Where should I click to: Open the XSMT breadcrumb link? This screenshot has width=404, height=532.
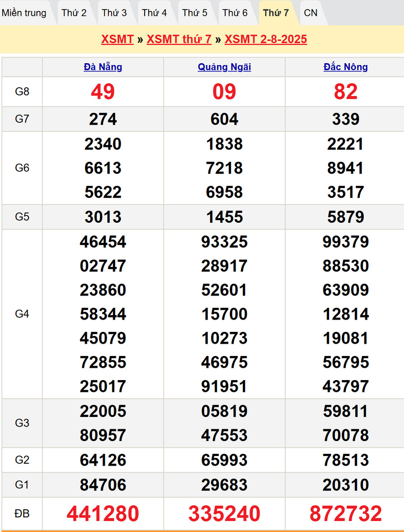117,39
